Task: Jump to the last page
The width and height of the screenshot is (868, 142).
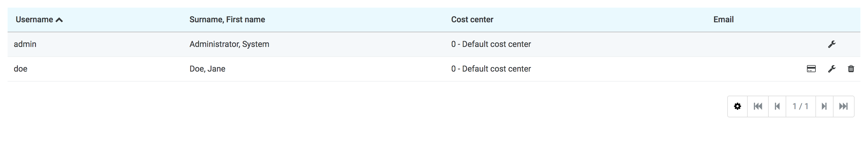Action: [843, 107]
